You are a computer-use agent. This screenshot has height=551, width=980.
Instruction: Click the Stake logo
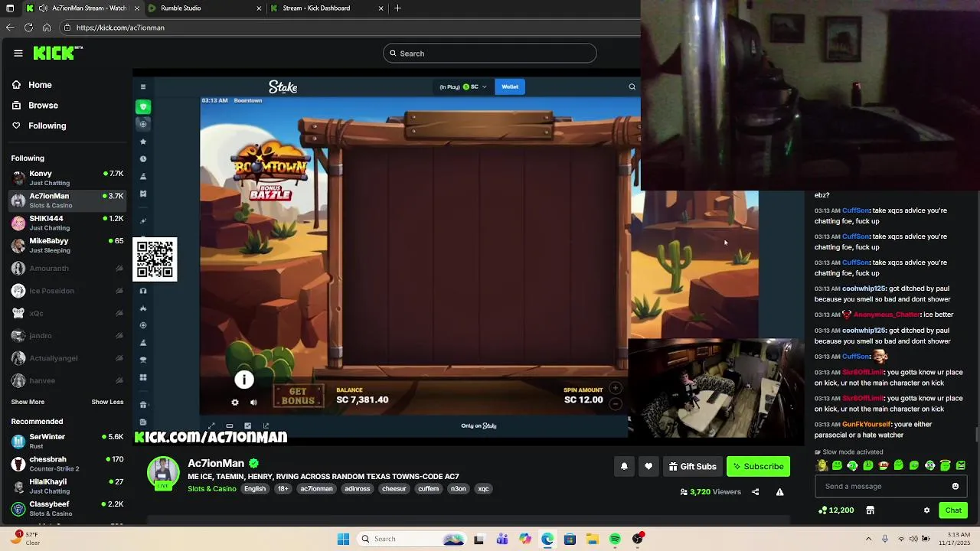click(x=283, y=87)
